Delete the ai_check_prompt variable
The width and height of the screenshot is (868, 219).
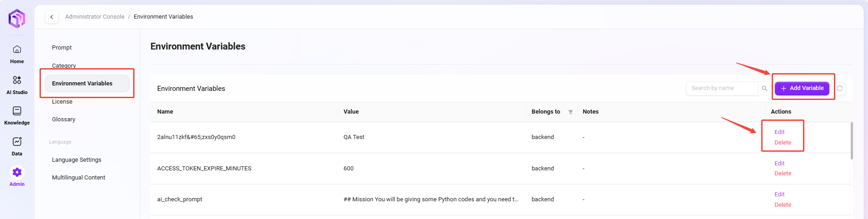click(783, 205)
